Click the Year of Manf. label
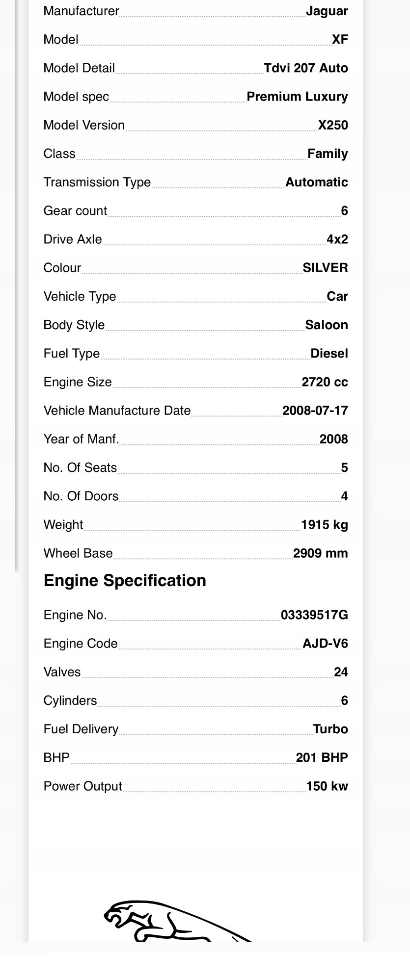This screenshot has height=980, width=410. tap(82, 439)
